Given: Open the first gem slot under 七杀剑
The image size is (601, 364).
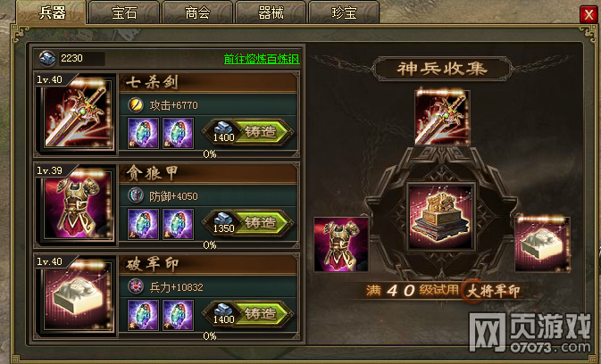Looking at the screenshot, I should 143,133.
